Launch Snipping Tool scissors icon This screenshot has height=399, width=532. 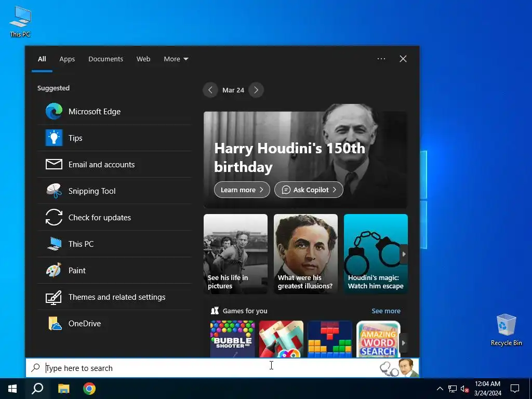point(54,191)
